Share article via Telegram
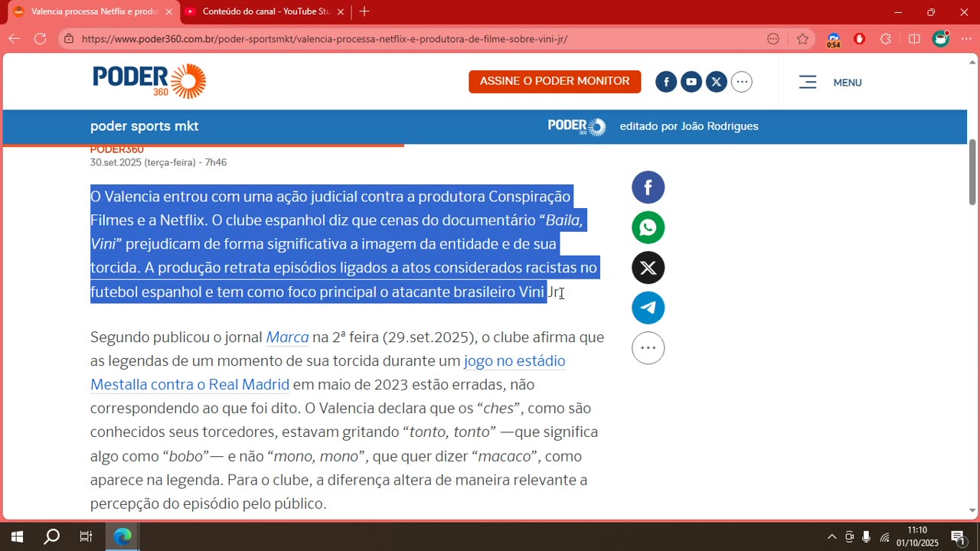 [x=648, y=308]
